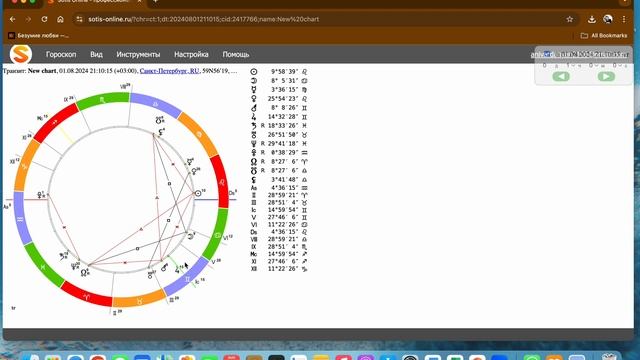Select the Uranus glyph in the chart
This screenshot has width=640, height=360.
(150, 275)
